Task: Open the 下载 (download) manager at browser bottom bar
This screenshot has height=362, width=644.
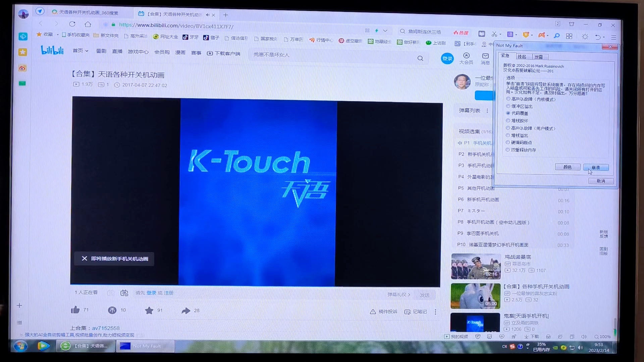Action: coord(531,337)
